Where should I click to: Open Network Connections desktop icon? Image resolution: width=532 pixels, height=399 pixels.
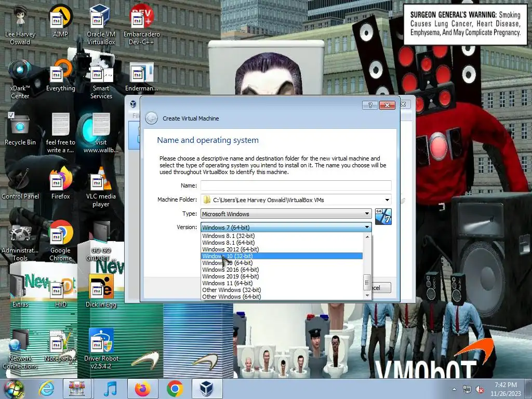20,350
